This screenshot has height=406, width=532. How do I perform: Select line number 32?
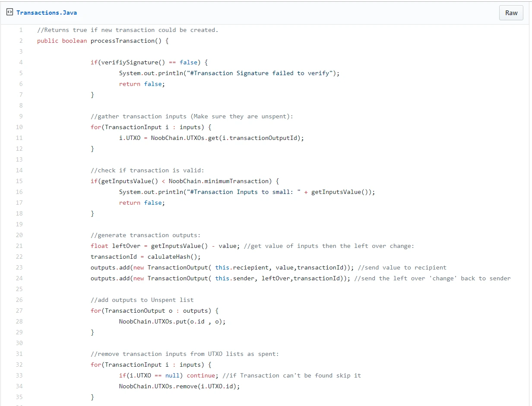click(19, 365)
